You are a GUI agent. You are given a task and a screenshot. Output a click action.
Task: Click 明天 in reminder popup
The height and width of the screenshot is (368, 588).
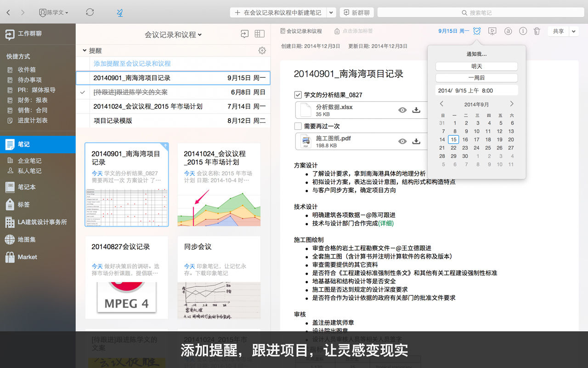tap(476, 66)
